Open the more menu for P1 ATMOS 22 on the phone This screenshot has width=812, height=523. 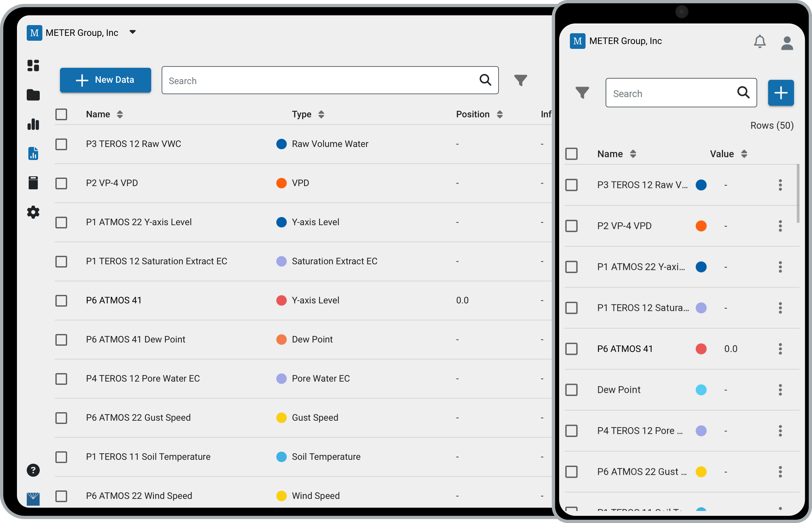(780, 267)
